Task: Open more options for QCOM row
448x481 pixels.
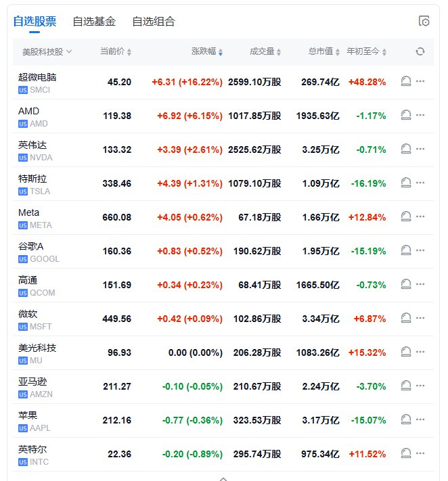Action: click(420, 284)
